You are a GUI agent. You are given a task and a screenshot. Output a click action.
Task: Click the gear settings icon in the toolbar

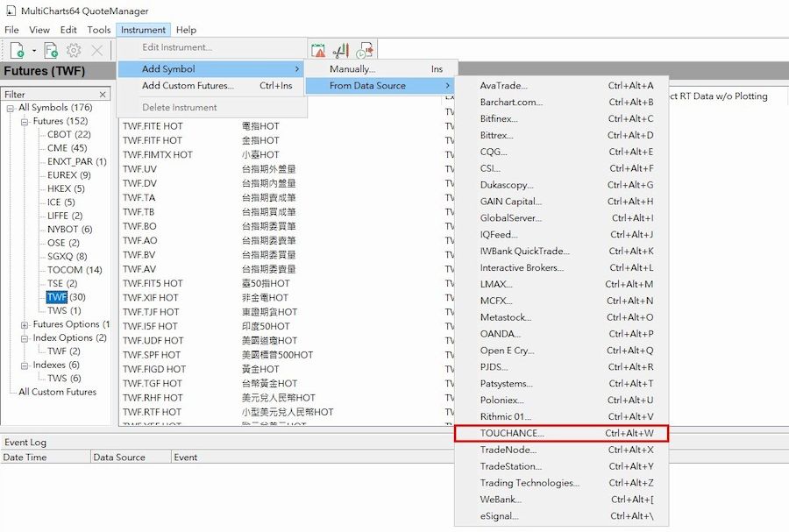[x=74, y=50]
